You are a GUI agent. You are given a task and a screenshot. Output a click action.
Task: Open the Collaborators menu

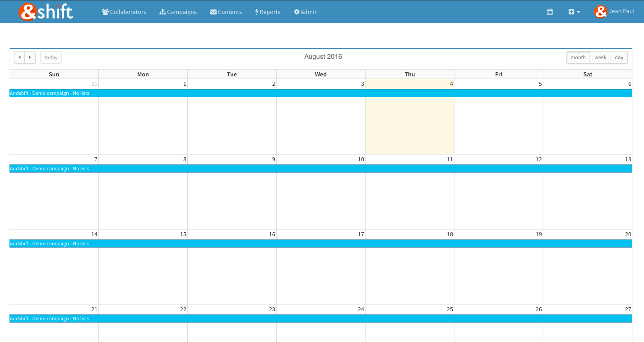point(124,12)
